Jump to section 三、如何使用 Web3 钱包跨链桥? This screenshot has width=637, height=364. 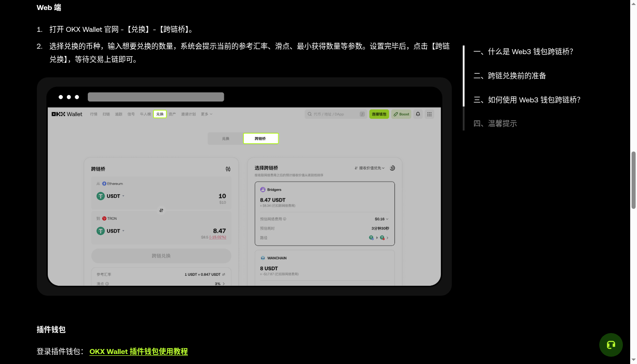[527, 100]
